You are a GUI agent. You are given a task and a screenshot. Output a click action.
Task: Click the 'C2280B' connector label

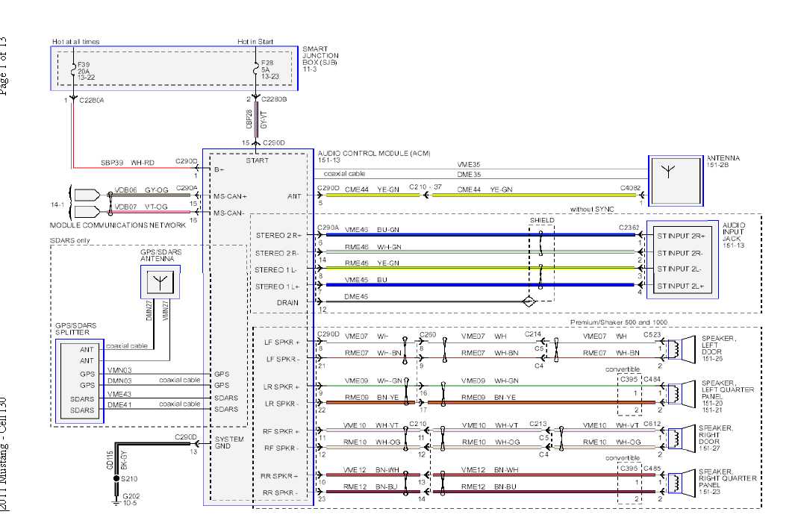(274, 99)
